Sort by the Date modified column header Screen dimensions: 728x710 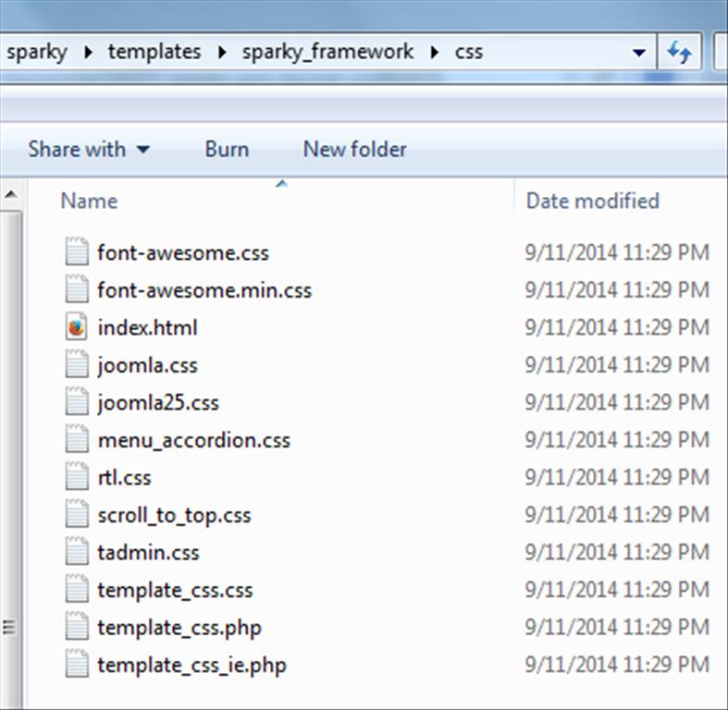592,202
